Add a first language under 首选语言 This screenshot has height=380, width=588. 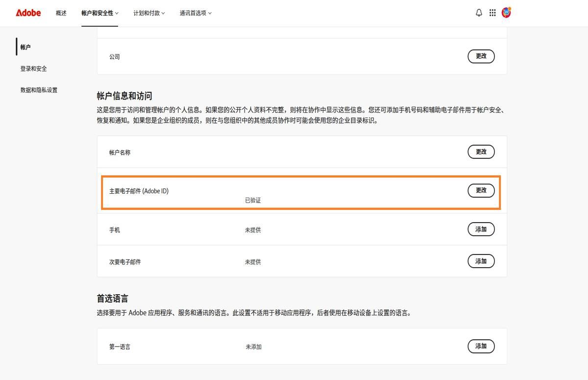pyautogui.click(x=481, y=346)
